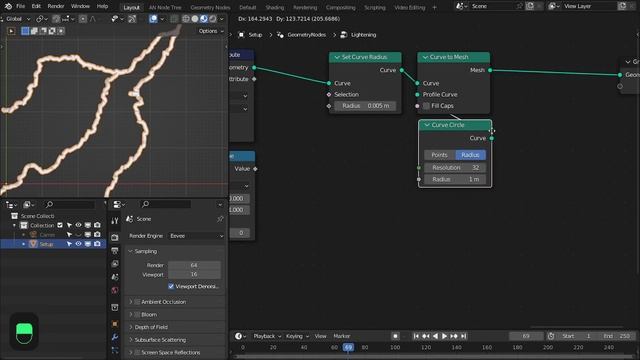Enable Ambient Occlusion checkbox

tap(138, 302)
